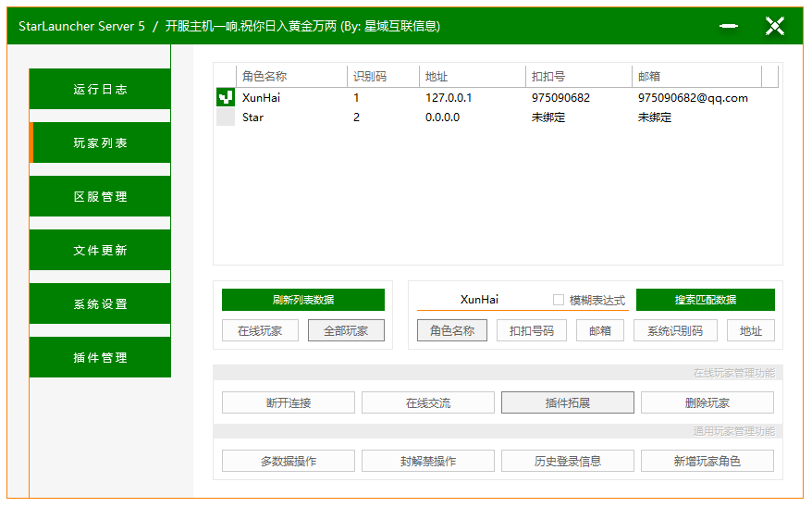Screen dimensions: 812x507
Task: Close the StarLauncher Server window
Action: click(775, 26)
